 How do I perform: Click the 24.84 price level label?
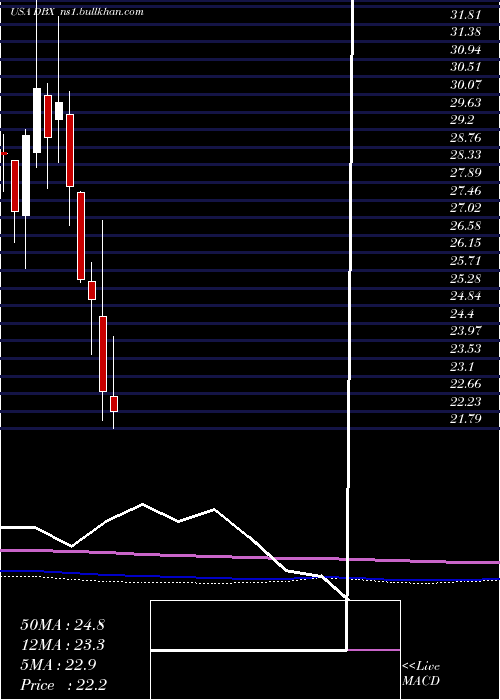click(x=466, y=296)
